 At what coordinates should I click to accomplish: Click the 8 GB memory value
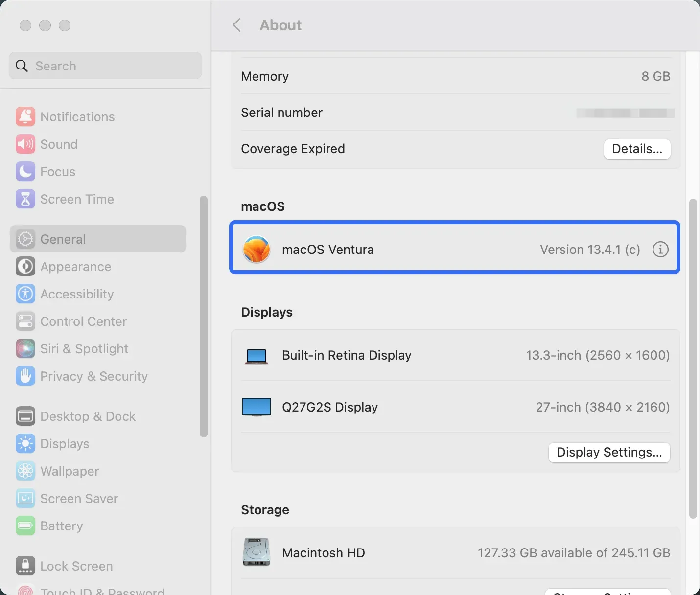(656, 76)
